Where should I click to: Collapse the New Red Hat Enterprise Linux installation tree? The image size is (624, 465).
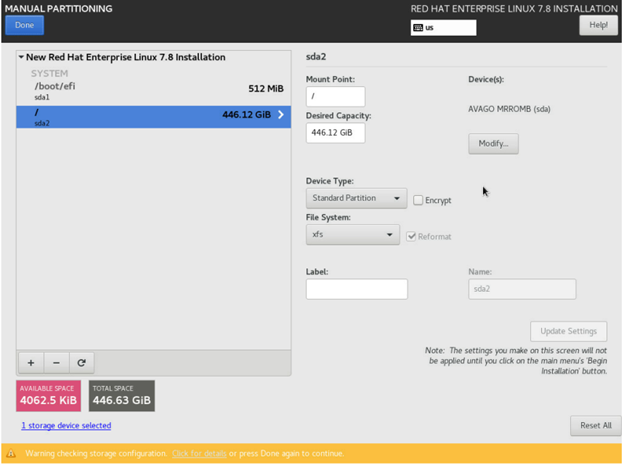tap(21, 58)
